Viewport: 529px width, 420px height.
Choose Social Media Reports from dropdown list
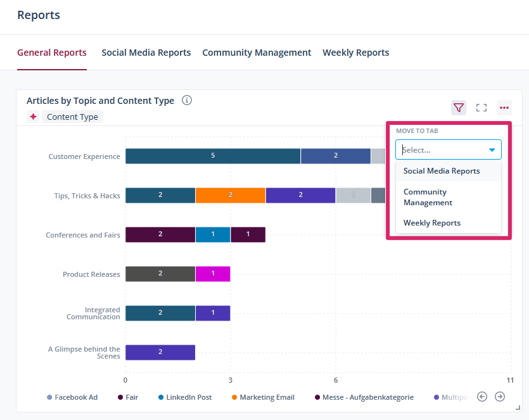(x=442, y=171)
